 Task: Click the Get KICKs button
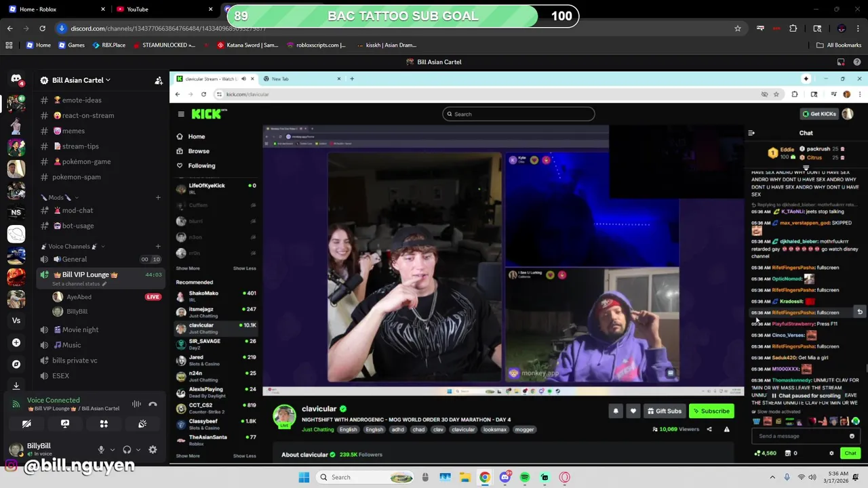[x=818, y=114]
